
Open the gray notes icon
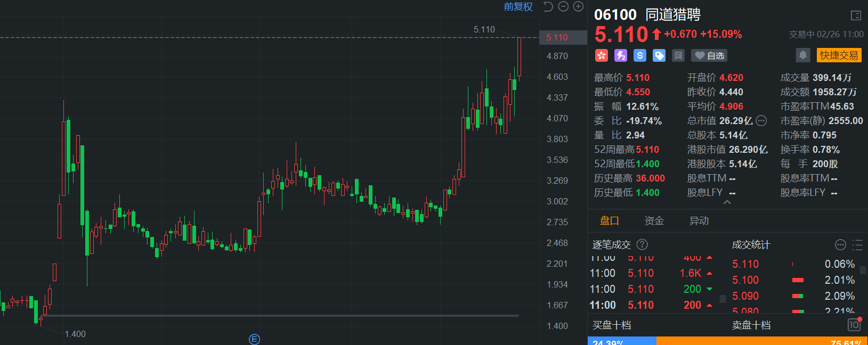point(678,55)
